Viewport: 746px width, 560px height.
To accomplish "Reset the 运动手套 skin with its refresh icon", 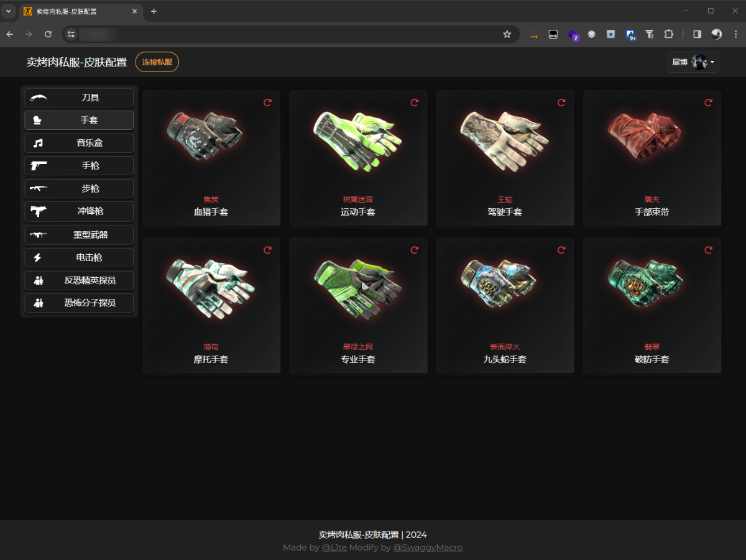I will click(x=415, y=103).
